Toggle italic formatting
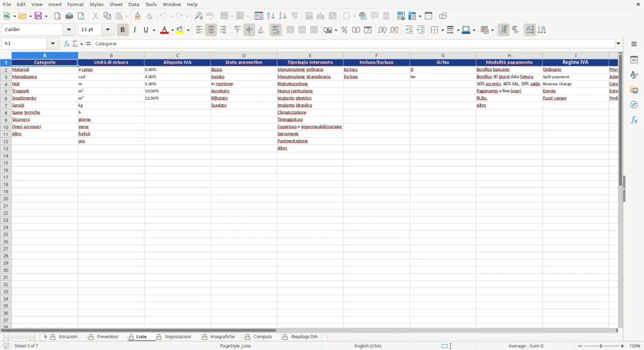The image size is (644, 350). [135, 30]
